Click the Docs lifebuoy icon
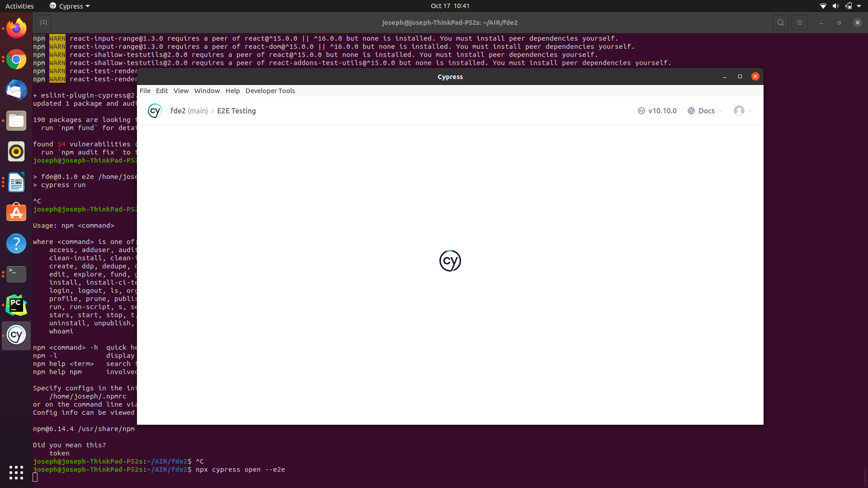The image size is (868, 488). (691, 111)
